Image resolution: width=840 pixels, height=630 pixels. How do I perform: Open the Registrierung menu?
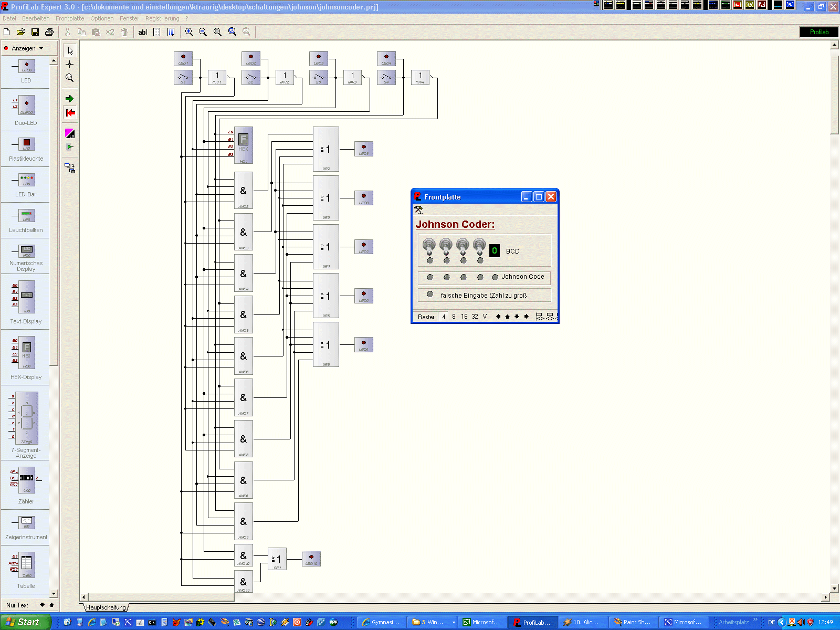point(162,18)
